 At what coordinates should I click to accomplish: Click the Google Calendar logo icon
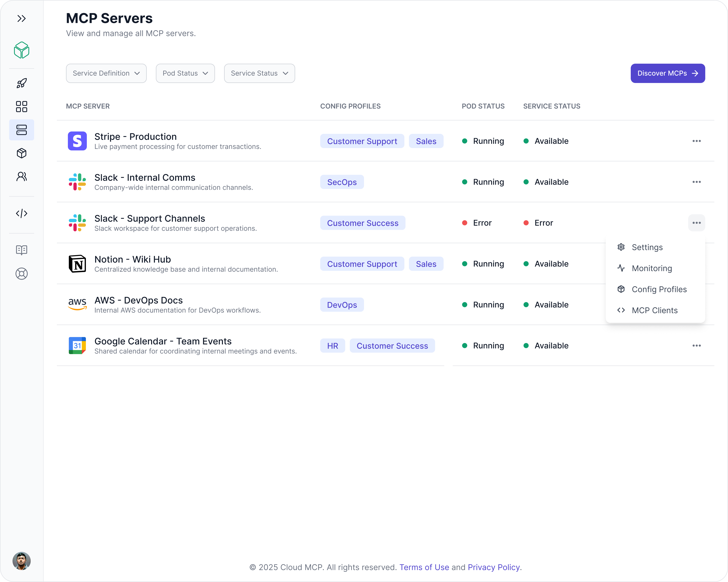point(77,346)
